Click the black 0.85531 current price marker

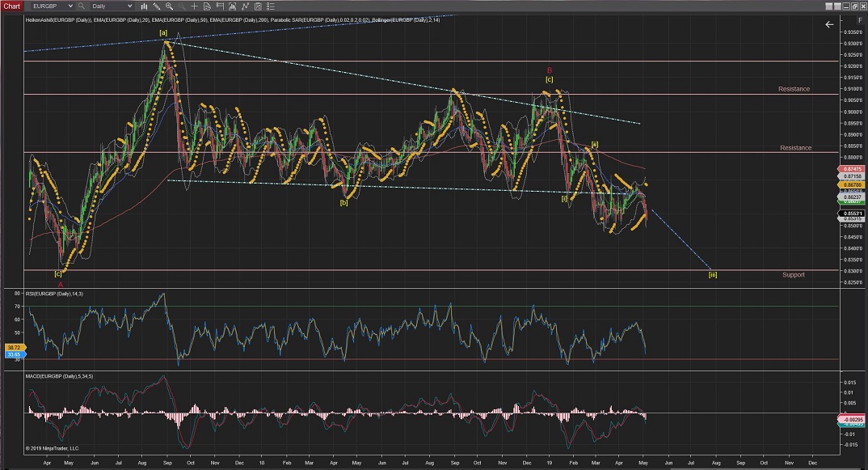[x=853, y=214]
